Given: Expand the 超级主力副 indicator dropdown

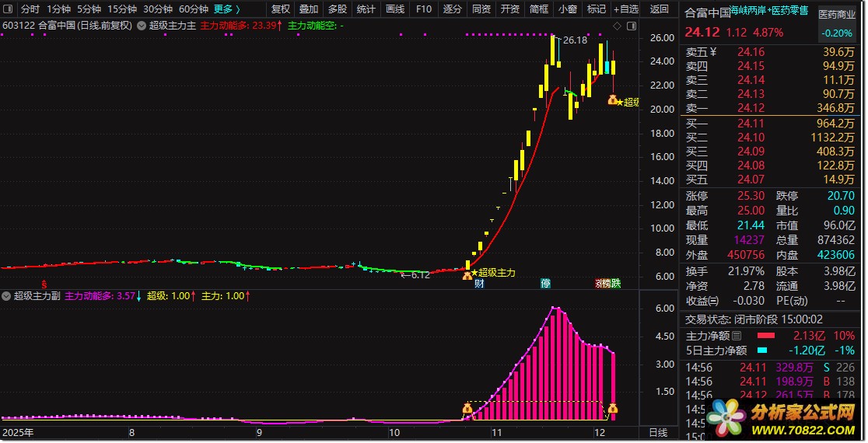Looking at the screenshot, I should click(7, 296).
